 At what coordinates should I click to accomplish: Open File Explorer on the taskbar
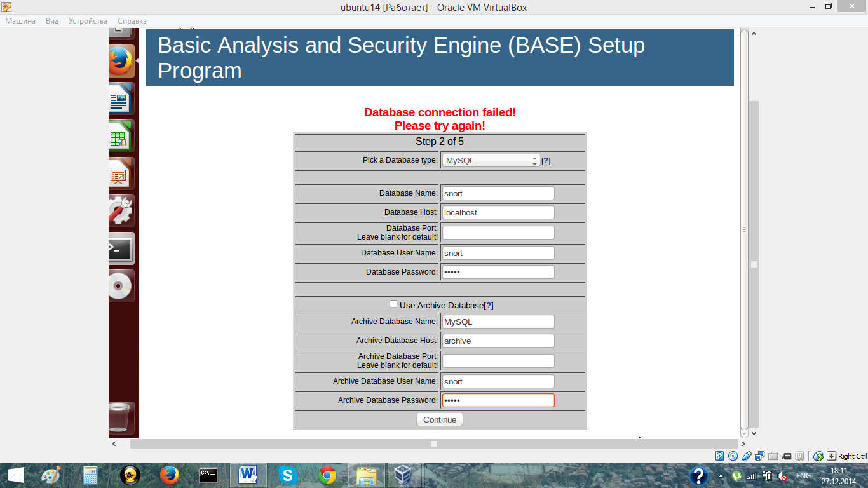click(x=367, y=475)
